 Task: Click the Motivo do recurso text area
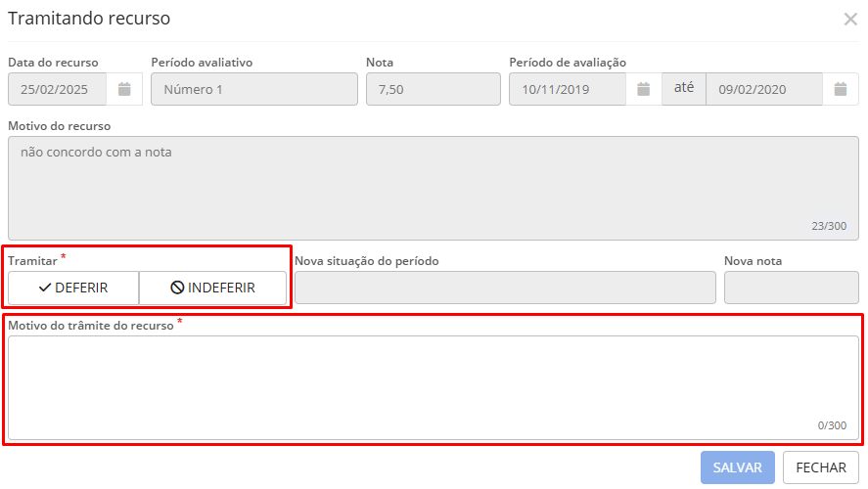(433, 188)
